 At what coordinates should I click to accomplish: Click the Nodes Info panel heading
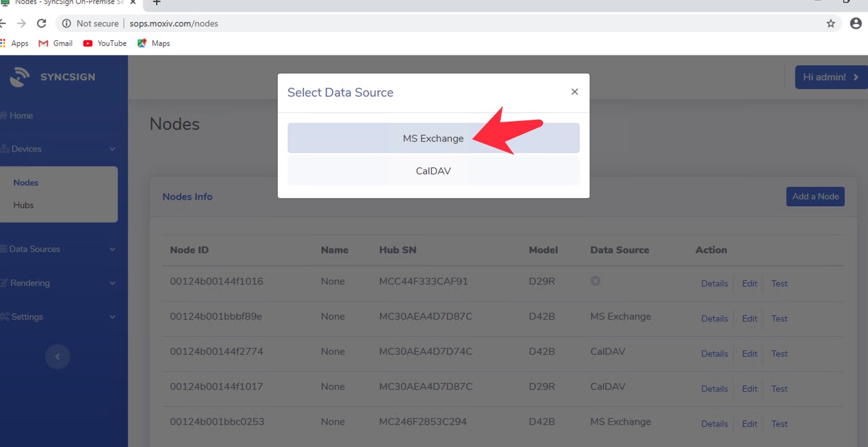pyautogui.click(x=187, y=196)
